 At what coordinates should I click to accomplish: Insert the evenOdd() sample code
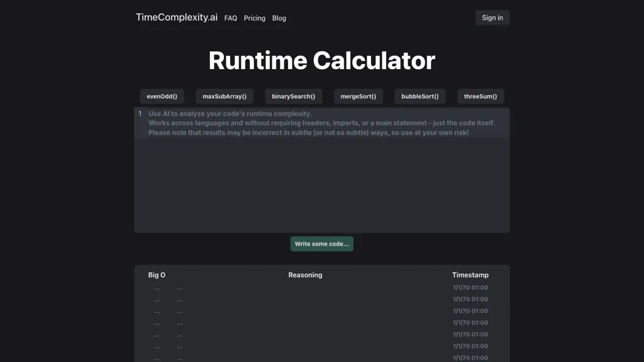pos(162,96)
